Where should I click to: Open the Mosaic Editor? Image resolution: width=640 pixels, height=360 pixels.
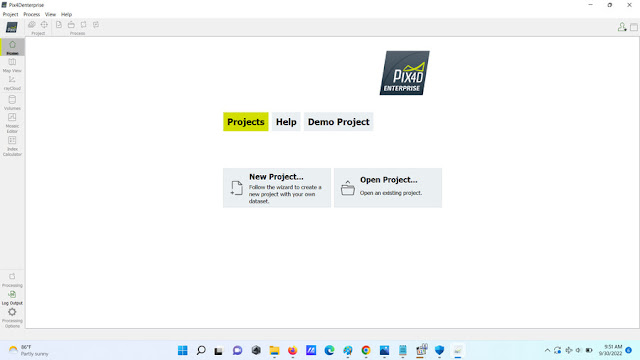click(x=12, y=123)
